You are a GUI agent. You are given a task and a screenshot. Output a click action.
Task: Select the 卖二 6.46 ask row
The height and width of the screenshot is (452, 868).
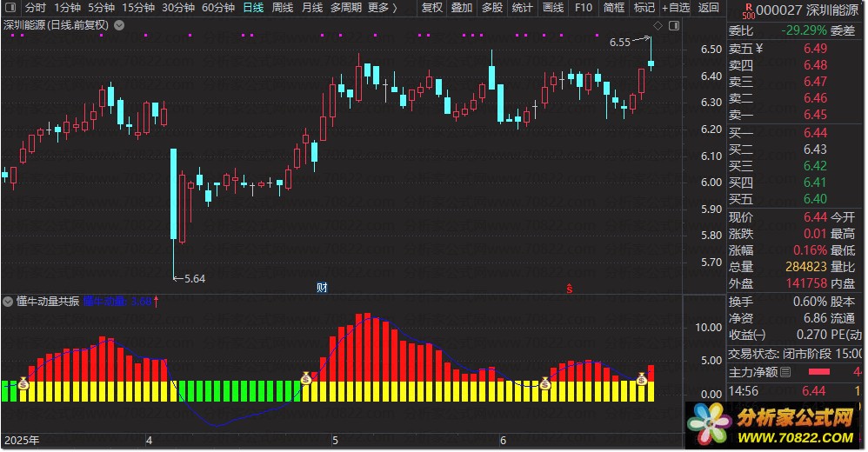(x=796, y=98)
